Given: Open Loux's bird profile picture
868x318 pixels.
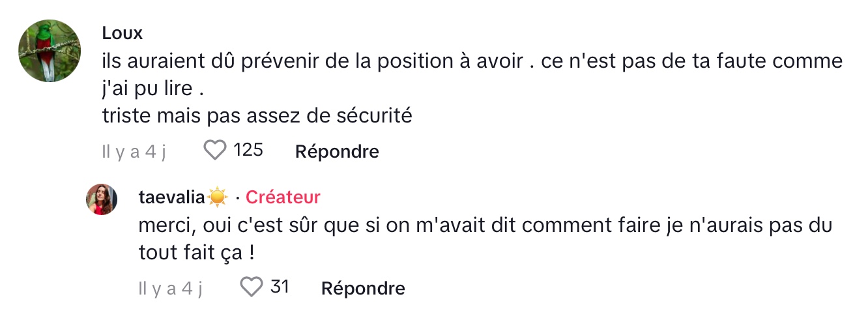Looking at the screenshot, I should pos(50,51).
